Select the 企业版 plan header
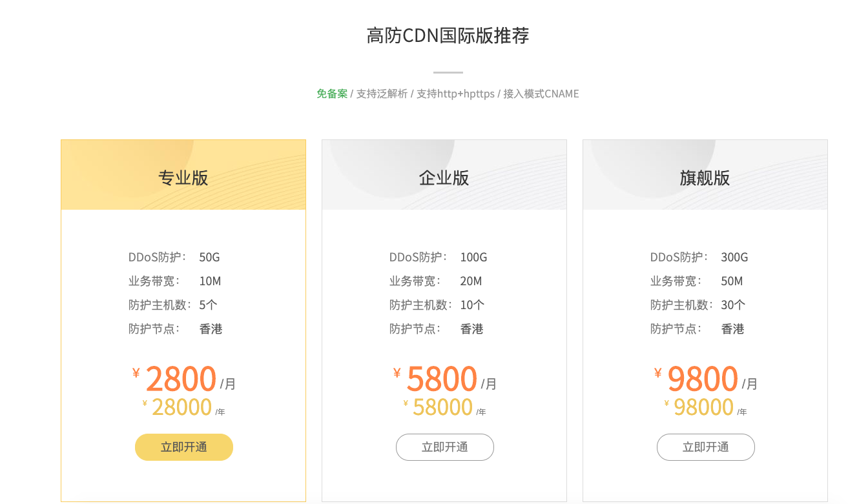This screenshot has height=504, width=848. click(444, 177)
